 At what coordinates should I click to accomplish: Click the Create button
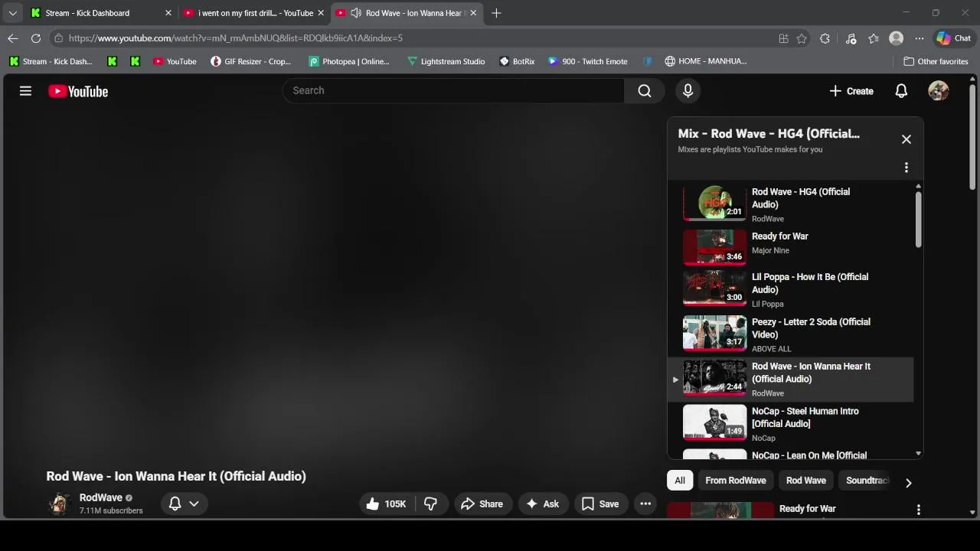click(851, 91)
